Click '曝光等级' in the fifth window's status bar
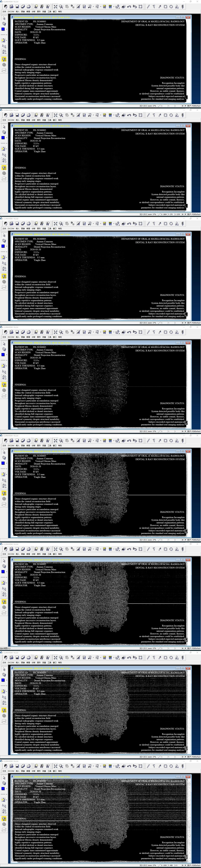This screenshot has width=201, height=868. [x=143, y=540]
